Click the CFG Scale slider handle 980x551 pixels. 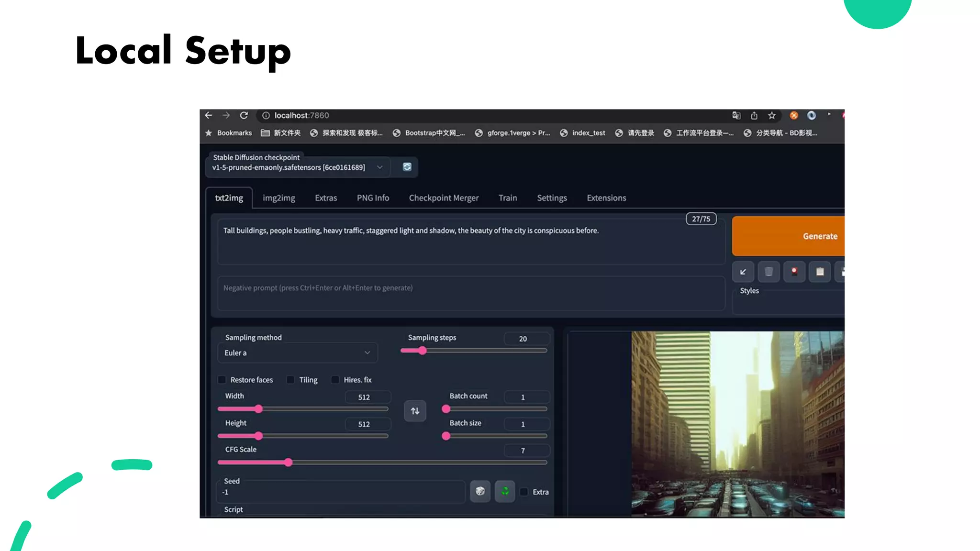tap(288, 462)
